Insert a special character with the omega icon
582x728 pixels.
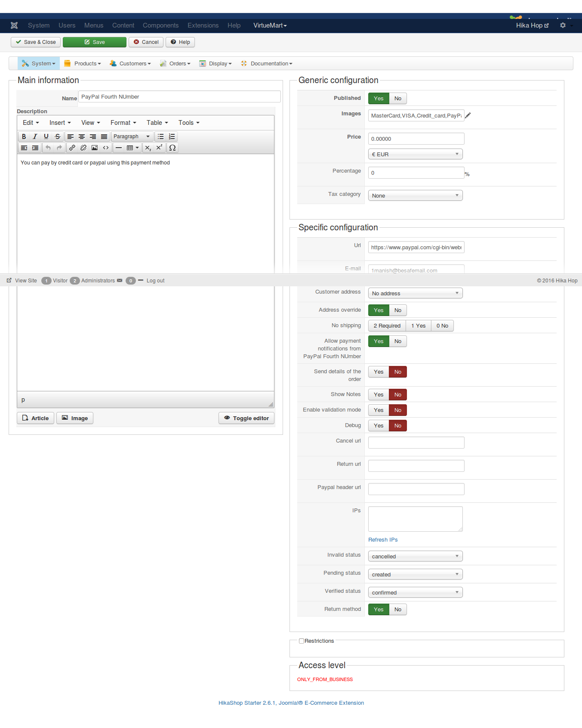point(172,148)
